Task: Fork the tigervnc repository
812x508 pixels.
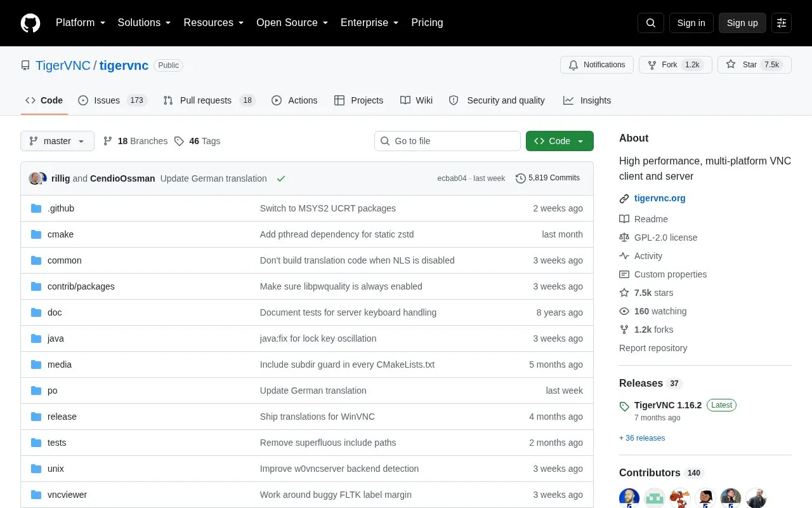Action: 676,65
